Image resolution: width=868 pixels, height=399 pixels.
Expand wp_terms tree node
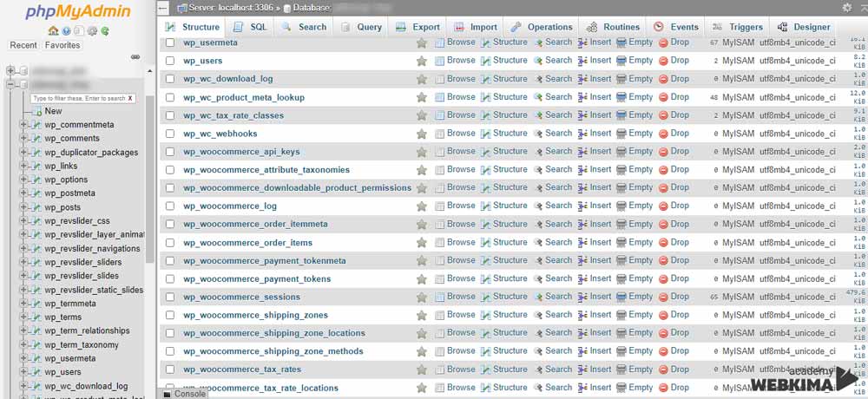pos(23,317)
